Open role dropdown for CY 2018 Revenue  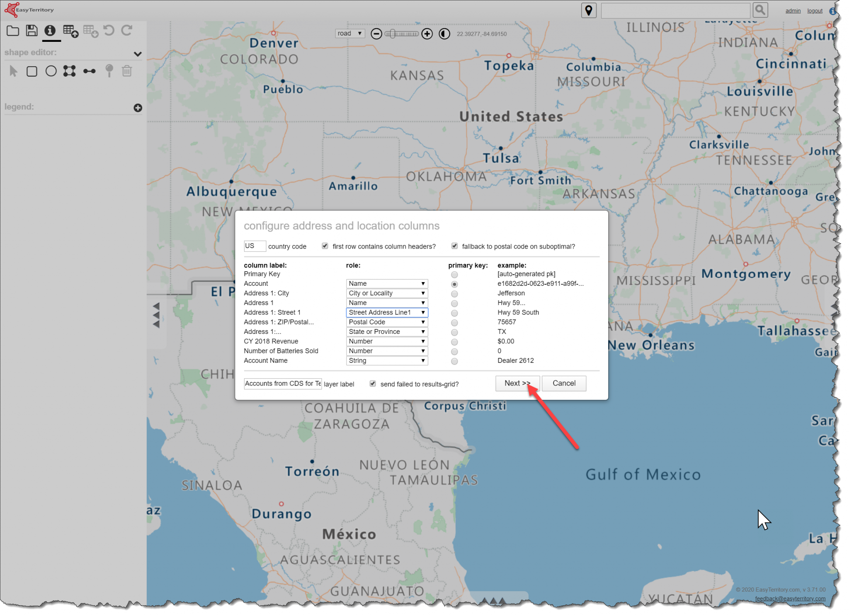click(x=386, y=341)
